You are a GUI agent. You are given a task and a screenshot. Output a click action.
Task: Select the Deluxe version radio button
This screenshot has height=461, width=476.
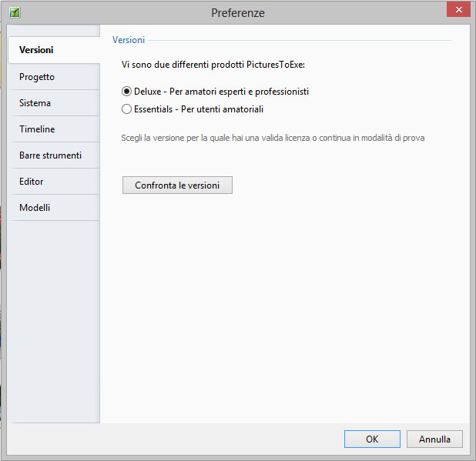[127, 92]
